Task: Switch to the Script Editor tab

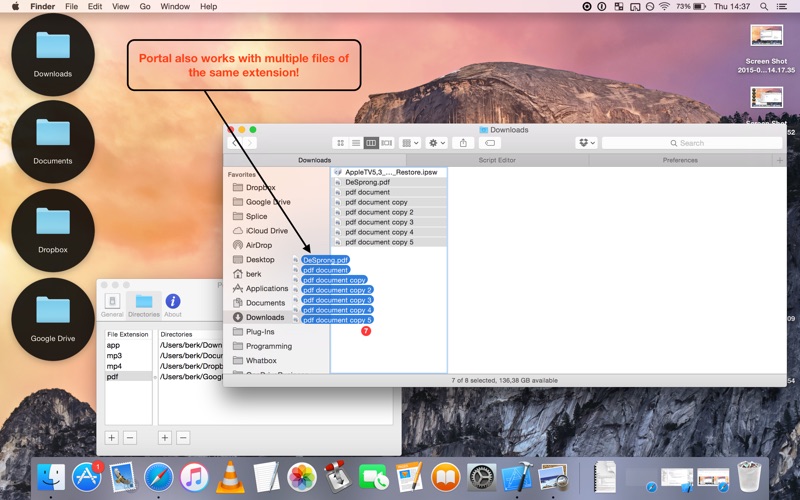Action: click(497, 160)
